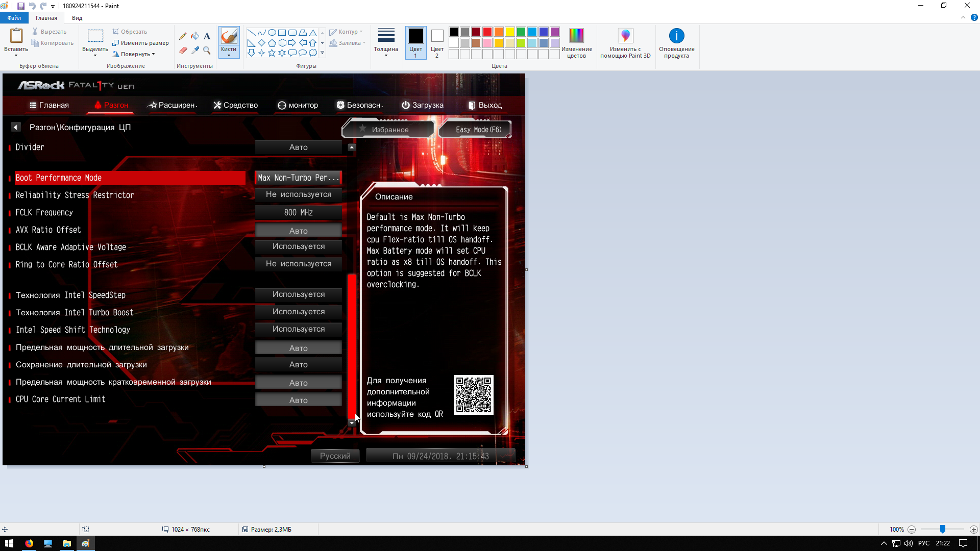Open the Файл menu
Image resolution: width=980 pixels, height=551 pixels.
coord(14,18)
